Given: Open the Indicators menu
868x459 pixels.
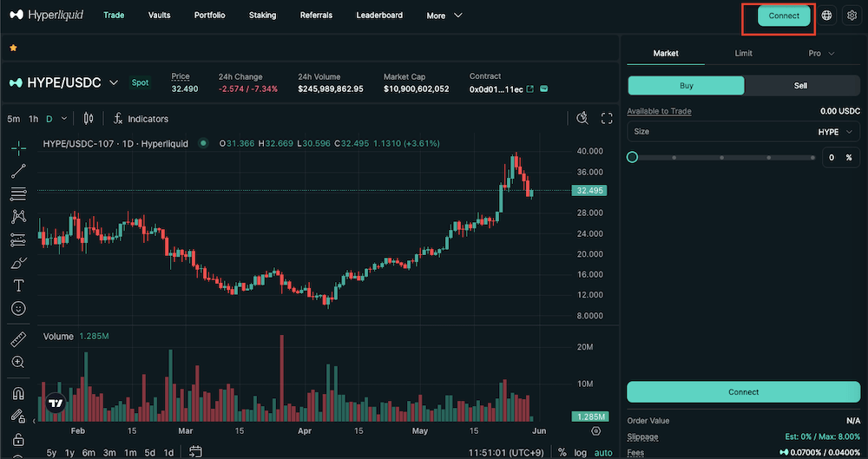Looking at the screenshot, I should [x=141, y=119].
